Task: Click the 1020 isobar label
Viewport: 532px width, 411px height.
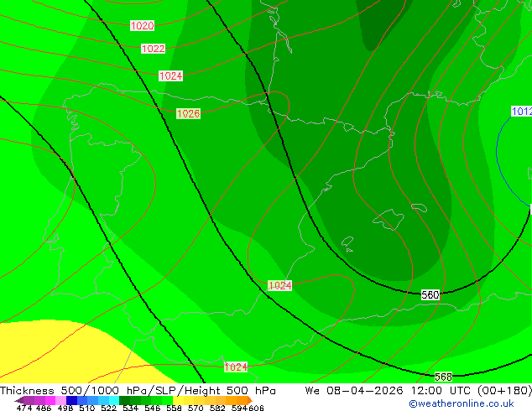Action: pos(142,25)
